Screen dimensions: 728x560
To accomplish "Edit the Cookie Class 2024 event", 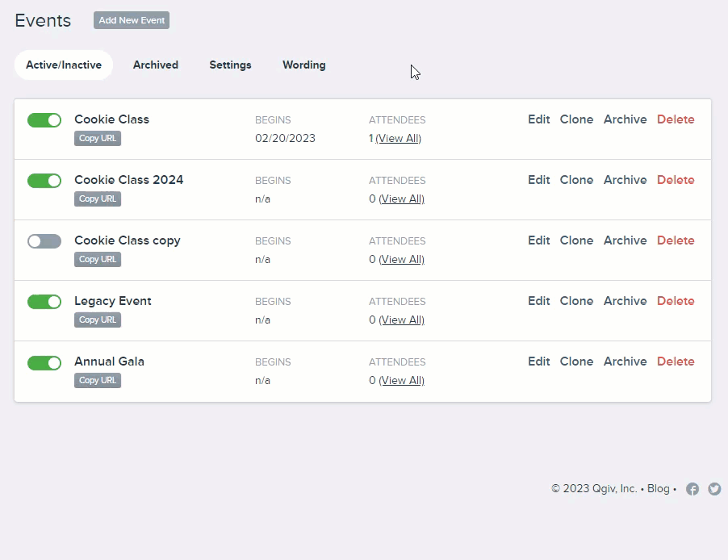I will pyautogui.click(x=538, y=180).
